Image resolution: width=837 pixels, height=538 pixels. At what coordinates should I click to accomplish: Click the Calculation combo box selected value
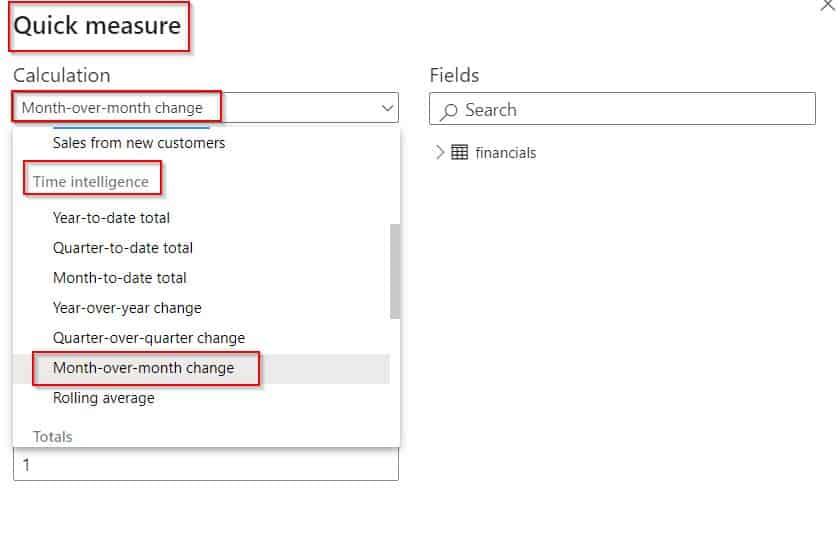(x=112, y=108)
